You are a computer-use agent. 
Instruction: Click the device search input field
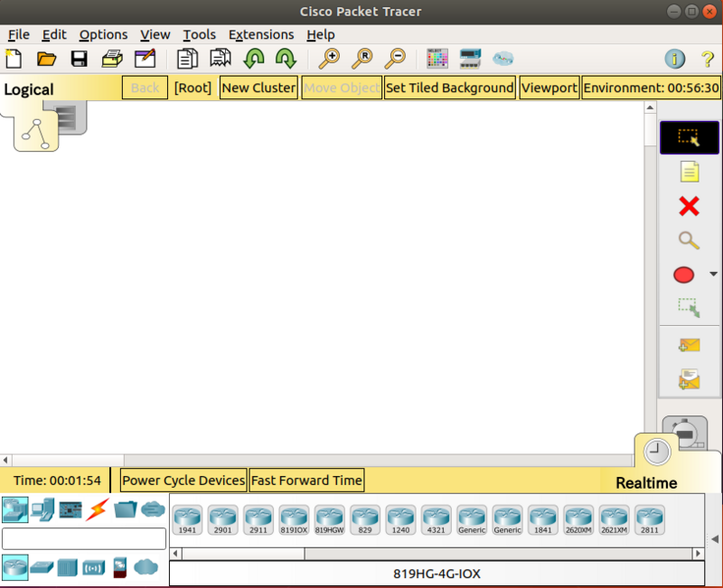coord(84,538)
